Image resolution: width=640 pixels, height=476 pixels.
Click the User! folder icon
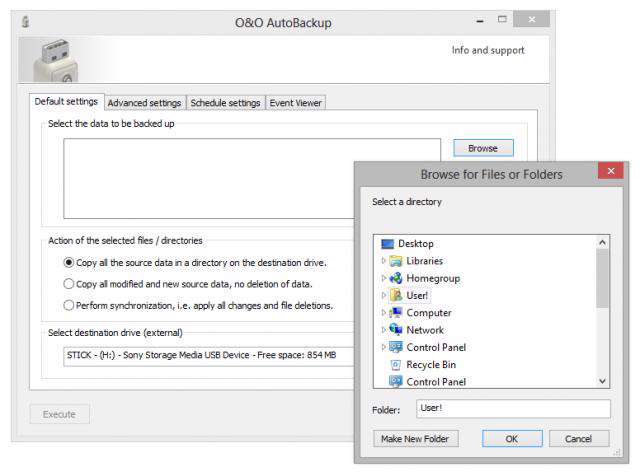click(x=396, y=296)
